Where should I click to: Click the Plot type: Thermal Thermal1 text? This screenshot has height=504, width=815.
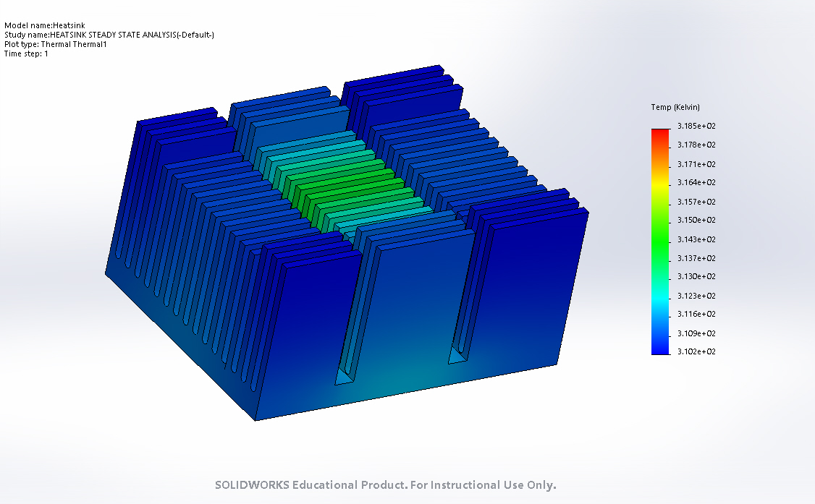click(56, 44)
